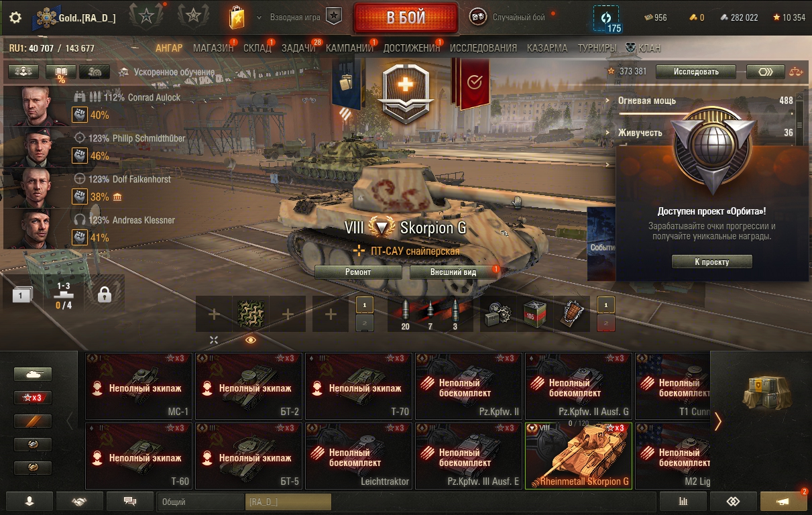Toggle the platoon lock icon
The height and width of the screenshot is (515, 812).
tap(104, 294)
